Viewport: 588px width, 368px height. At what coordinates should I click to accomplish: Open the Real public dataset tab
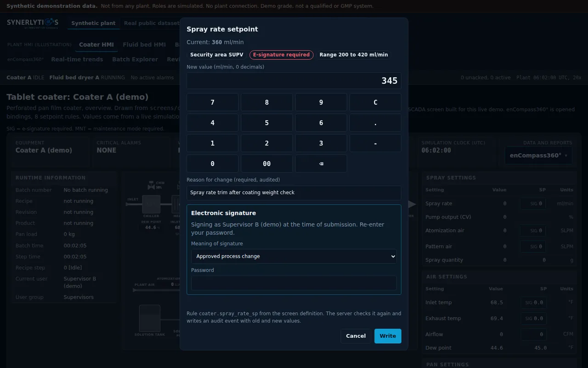(152, 23)
